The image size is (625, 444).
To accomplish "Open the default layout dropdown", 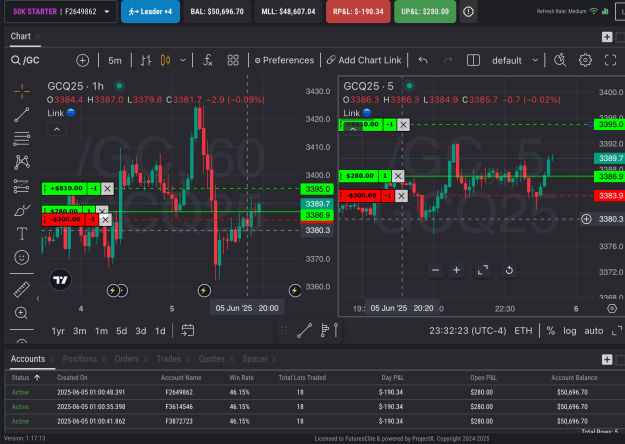I will 515,61.
